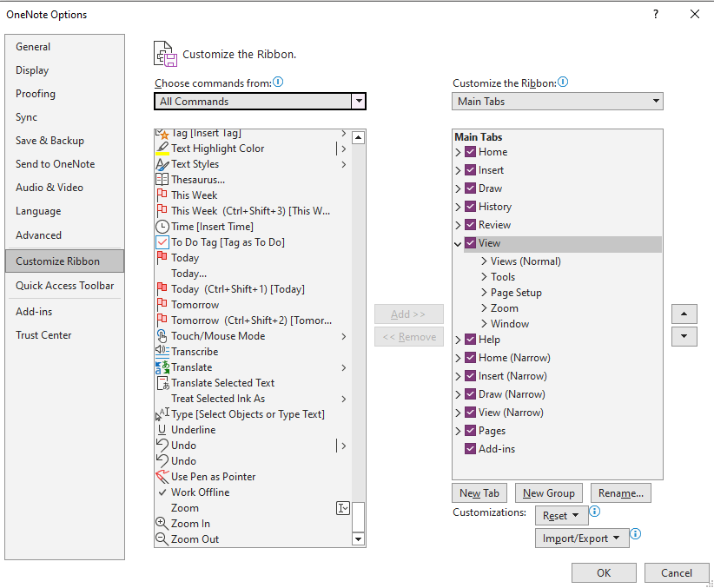Disable the Help tab checkbox
714x588 pixels.
(x=468, y=339)
